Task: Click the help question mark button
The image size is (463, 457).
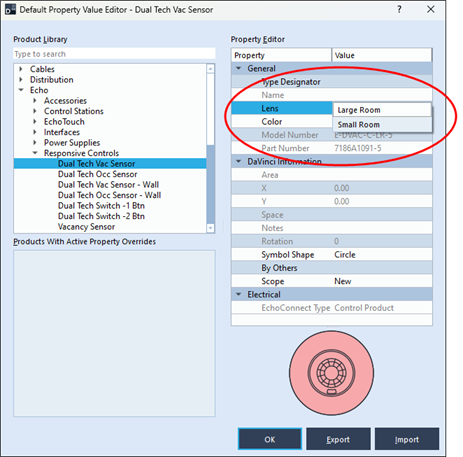Action: (399, 9)
